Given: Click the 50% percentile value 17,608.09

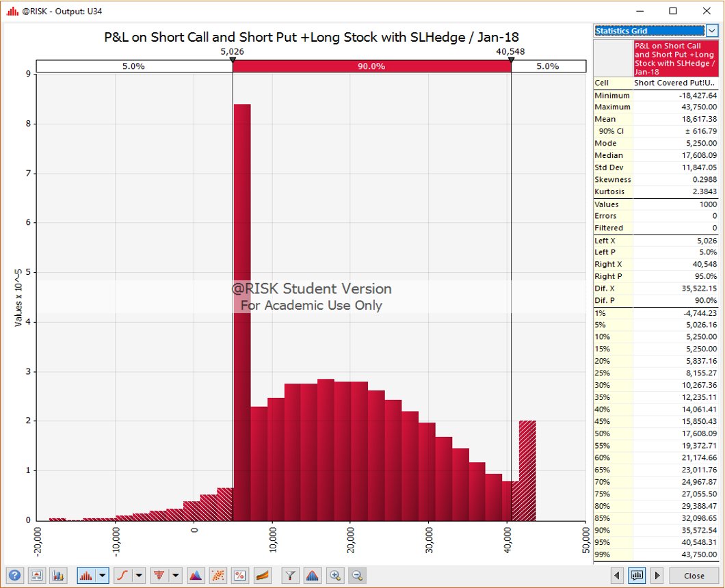Looking at the screenshot, I should click(x=699, y=433).
